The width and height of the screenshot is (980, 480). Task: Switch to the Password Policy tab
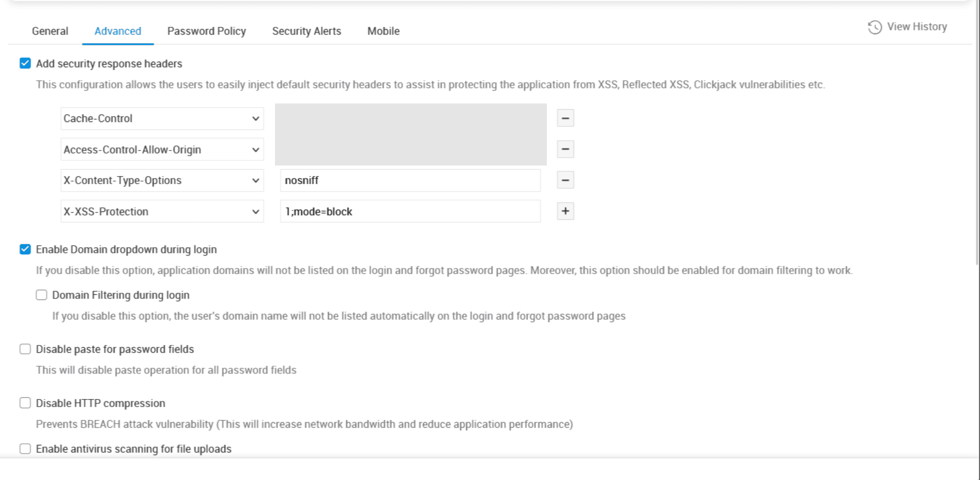(x=206, y=31)
